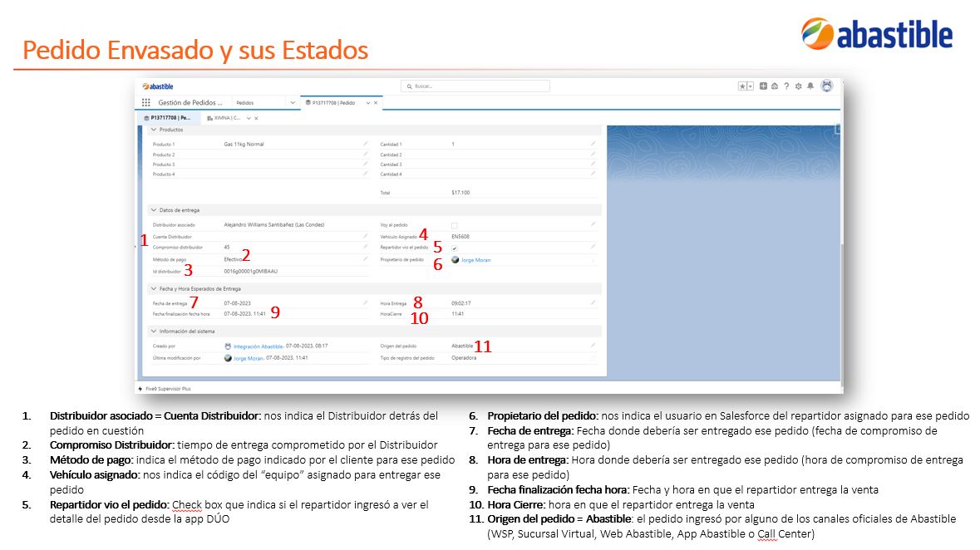Click the Gas 11kg Normal product value
The height and width of the screenshot is (550, 980).
pyautogui.click(x=244, y=145)
